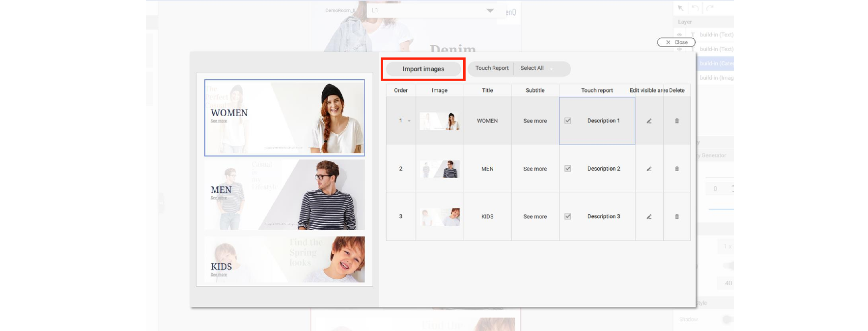Select the build-in (Image) layer

tap(716, 78)
